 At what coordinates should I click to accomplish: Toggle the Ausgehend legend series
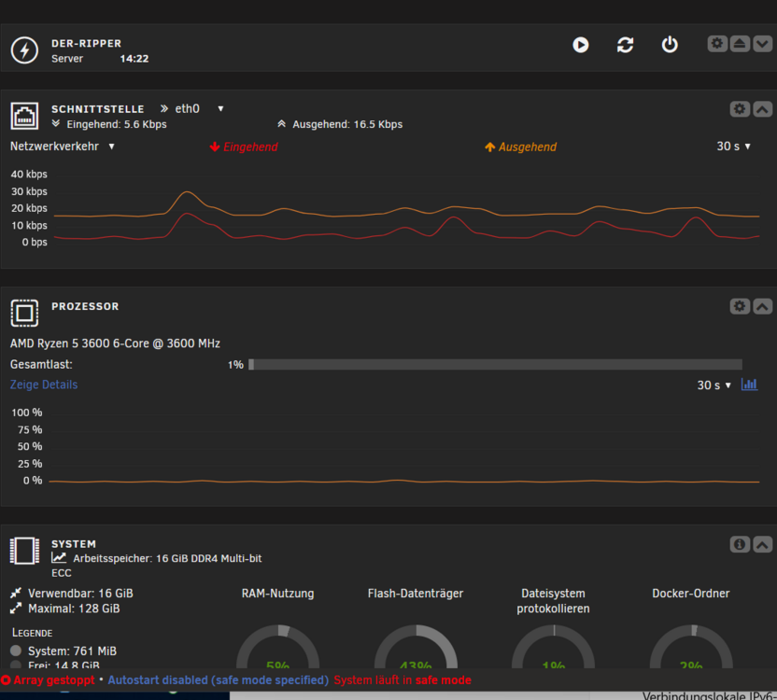coord(520,147)
